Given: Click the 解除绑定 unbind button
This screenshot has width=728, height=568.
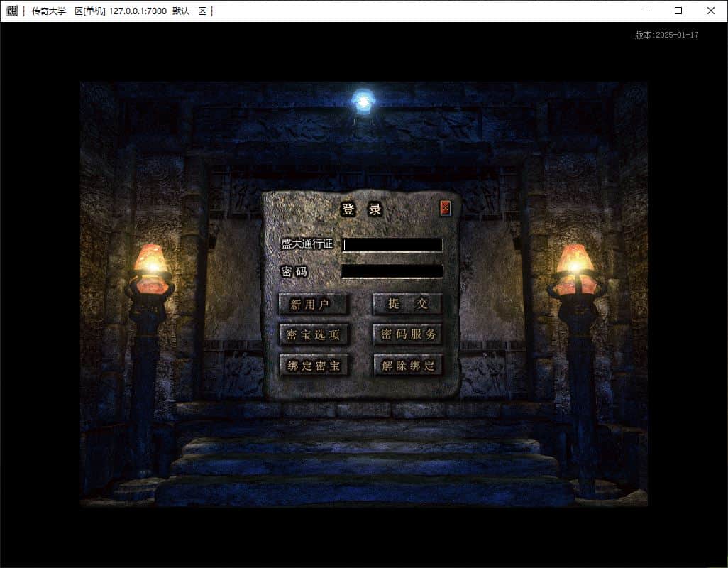Looking at the screenshot, I should click(x=408, y=366).
